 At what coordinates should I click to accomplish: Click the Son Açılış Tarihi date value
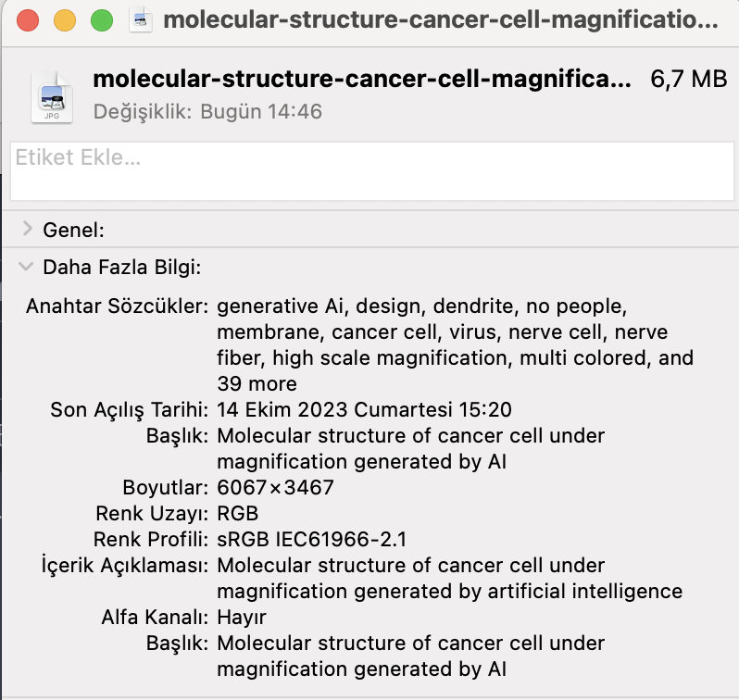[x=364, y=409]
